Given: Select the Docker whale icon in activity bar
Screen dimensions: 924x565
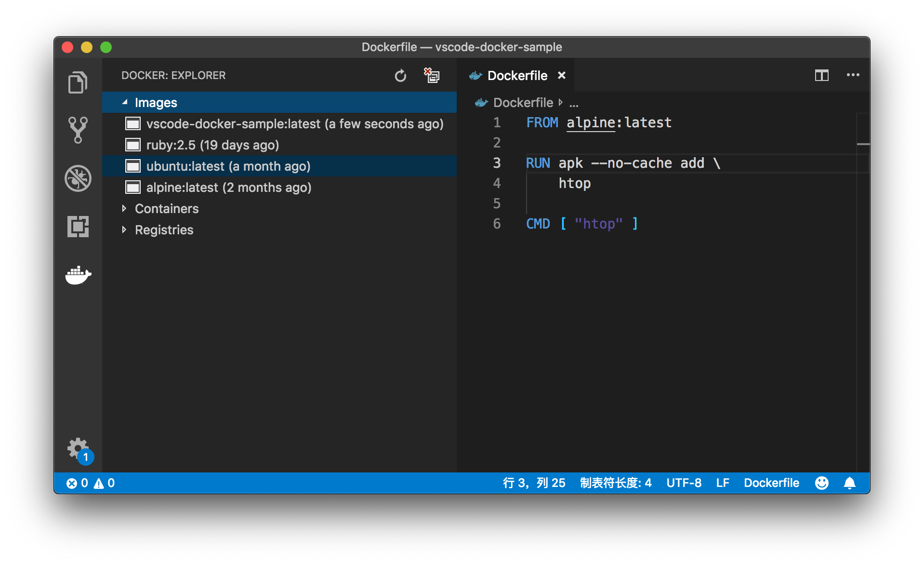Looking at the screenshot, I should [x=78, y=275].
